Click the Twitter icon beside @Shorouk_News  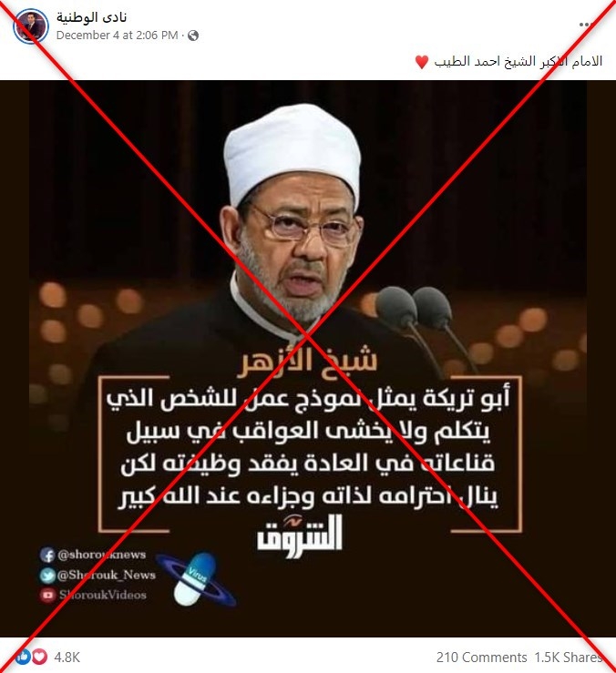[x=47, y=576]
